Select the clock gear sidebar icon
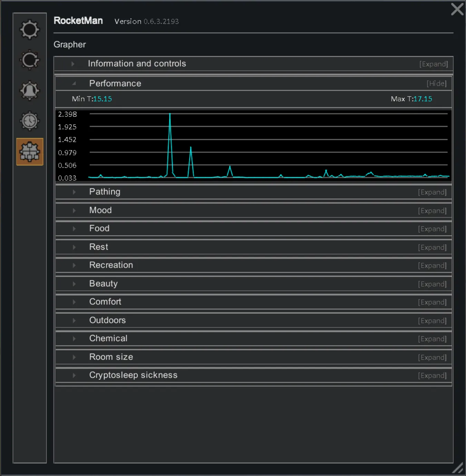466x476 pixels. [x=30, y=121]
